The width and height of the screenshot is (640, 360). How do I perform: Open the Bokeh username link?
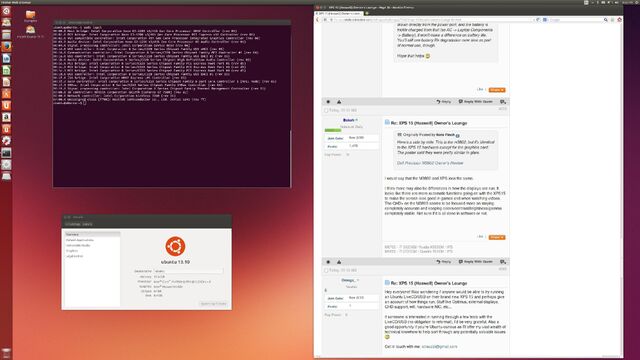click(349, 120)
